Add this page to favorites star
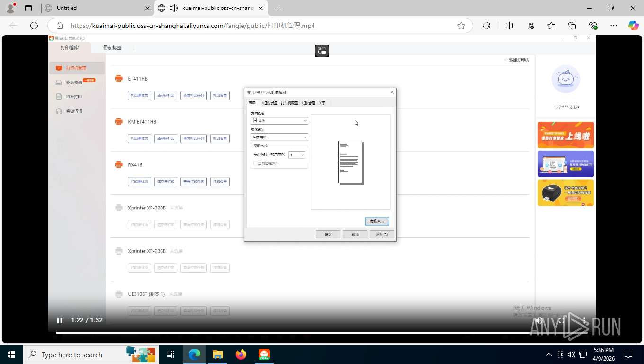This screenshot has width=644, height=364. click(461, 26)
